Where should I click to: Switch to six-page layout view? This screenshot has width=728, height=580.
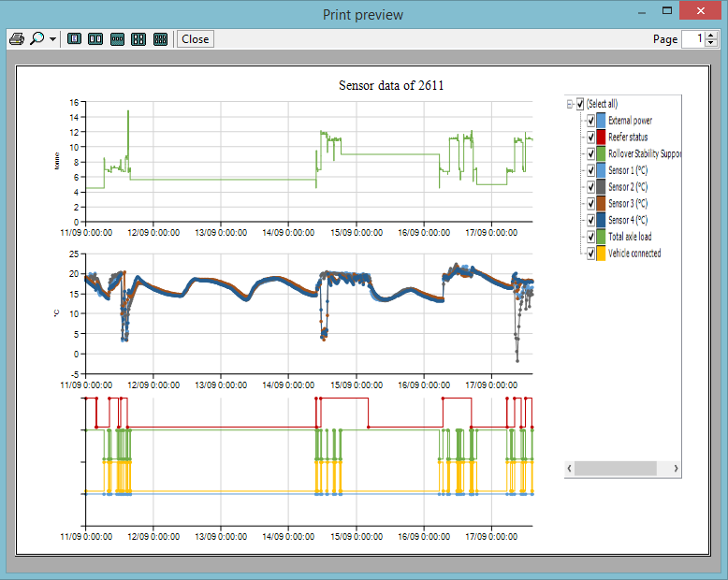(160, 39)
